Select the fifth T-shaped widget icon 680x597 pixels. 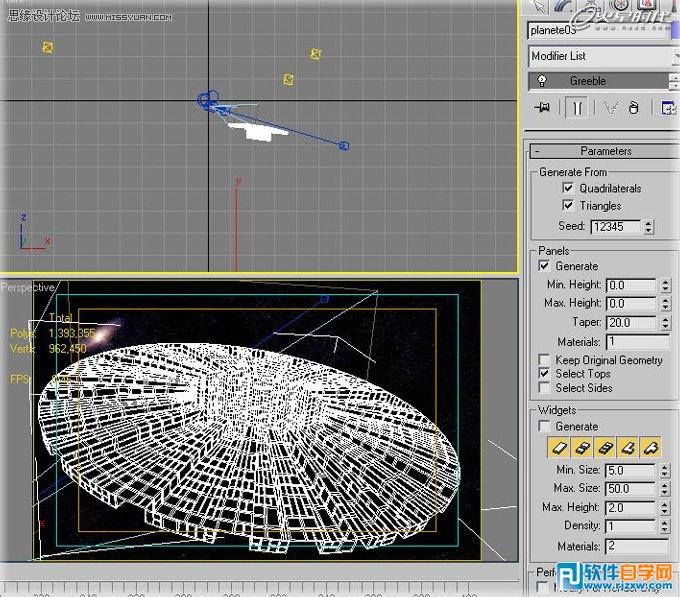click(651, 447)
